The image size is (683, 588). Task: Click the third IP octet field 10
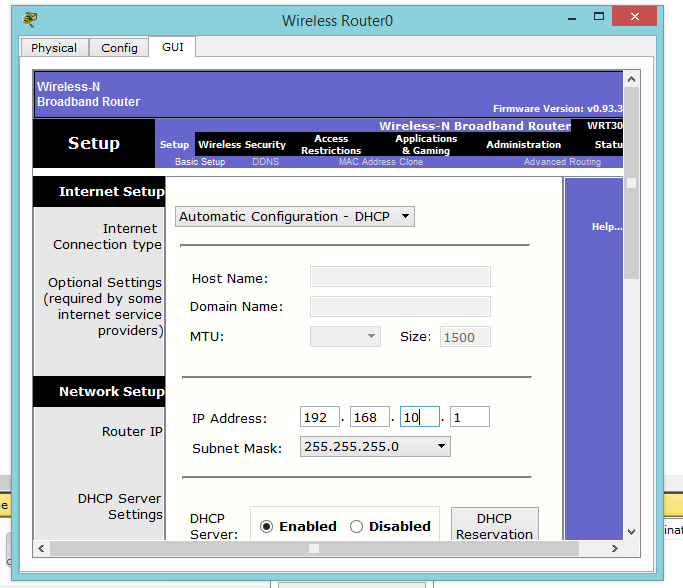(419, 417)
